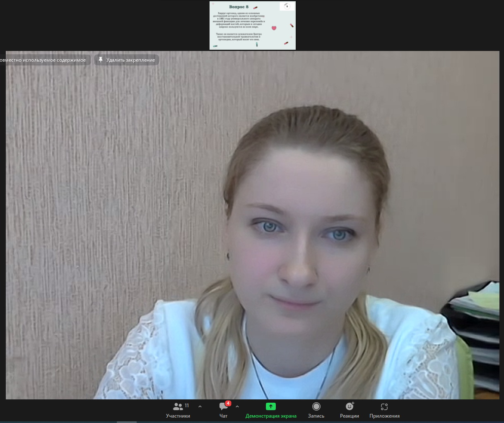Click the Демонстрация экрана text label
The image size is (504, 423).
[271, 416]
